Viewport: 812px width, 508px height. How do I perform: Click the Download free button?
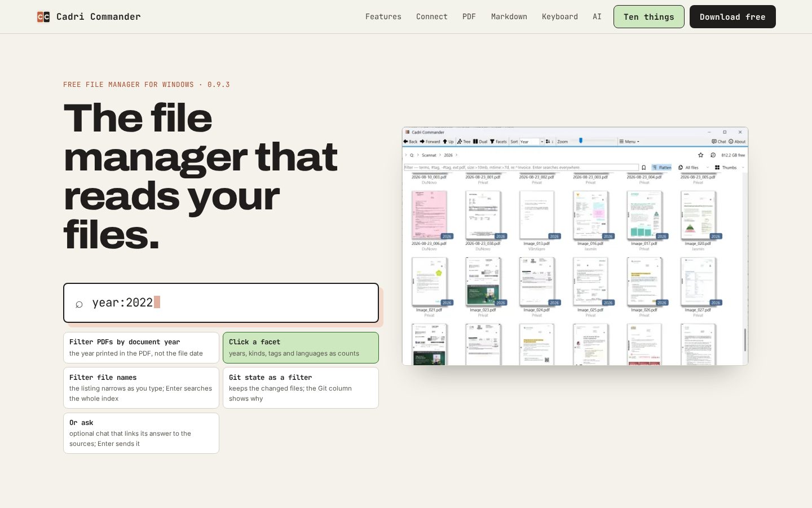click(732, 17)
